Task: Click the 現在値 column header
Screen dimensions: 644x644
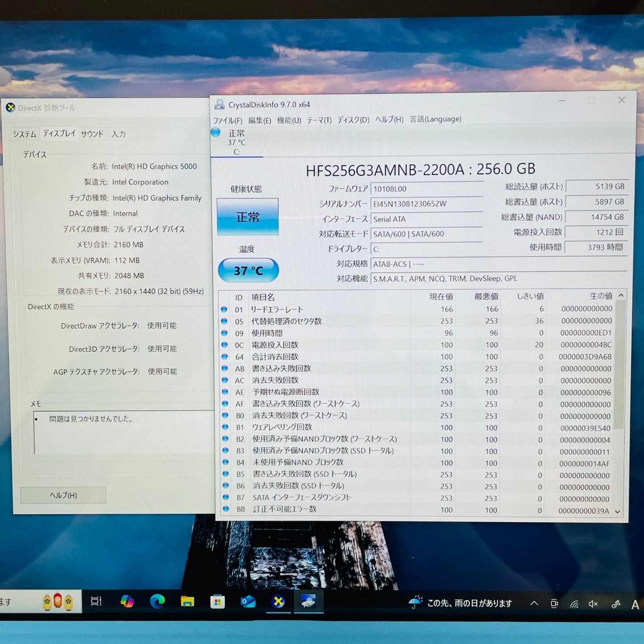Action: [x=441, y=296]
